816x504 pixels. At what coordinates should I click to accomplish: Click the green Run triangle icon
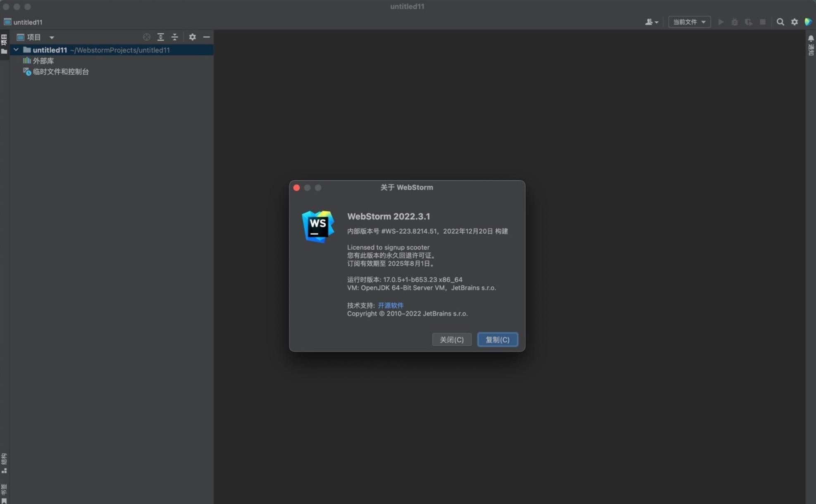[721, 22]
